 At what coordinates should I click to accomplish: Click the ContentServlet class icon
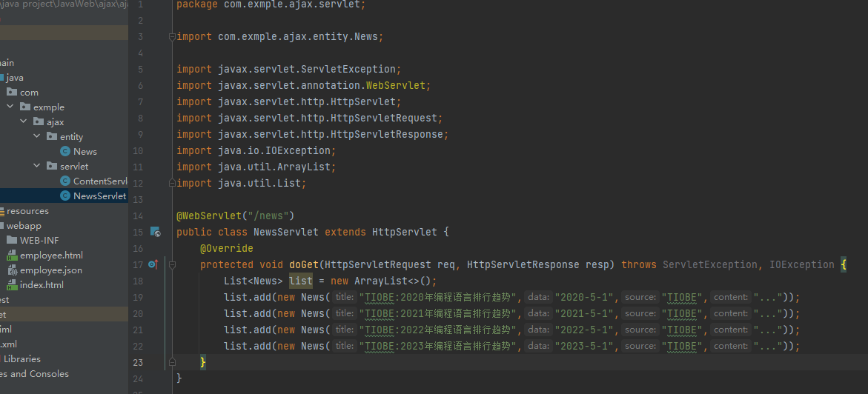(65, 181)
